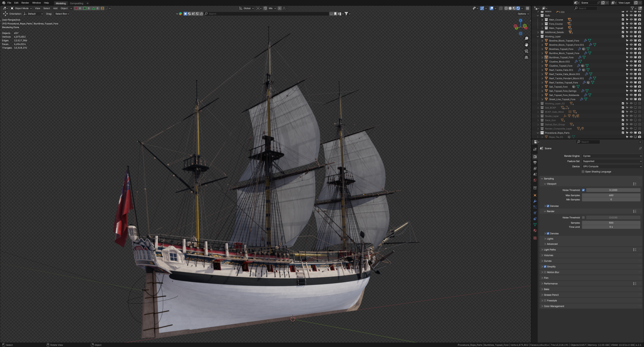Switch perspective/orthographic grid icon in viewport

click(x=526, y=57)
